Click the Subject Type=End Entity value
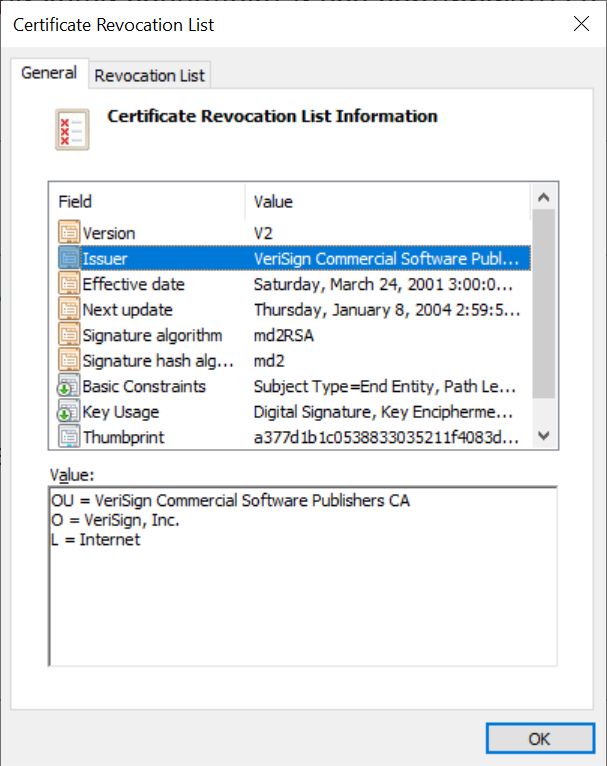607x766 pixels. pos(385,386)
